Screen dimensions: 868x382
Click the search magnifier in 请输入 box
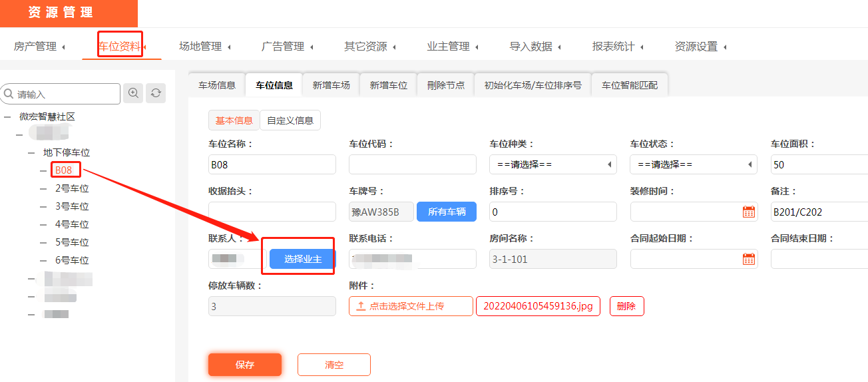click(9, 95)
